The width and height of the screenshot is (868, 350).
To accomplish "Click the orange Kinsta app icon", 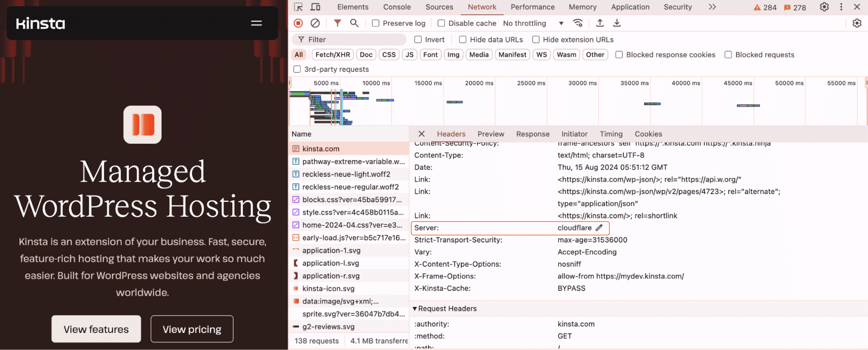I will pos(142,124).
